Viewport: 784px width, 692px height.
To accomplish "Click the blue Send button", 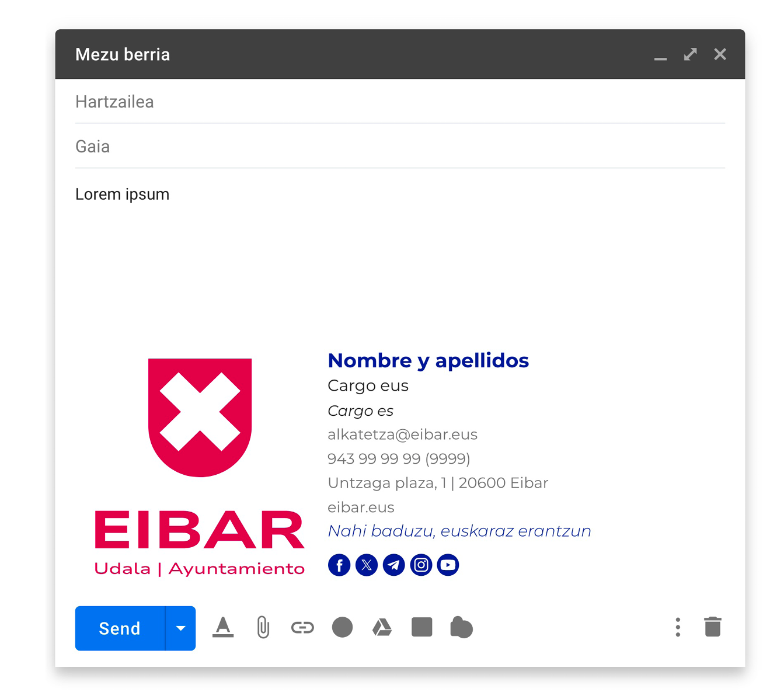I will coord(120,628).
